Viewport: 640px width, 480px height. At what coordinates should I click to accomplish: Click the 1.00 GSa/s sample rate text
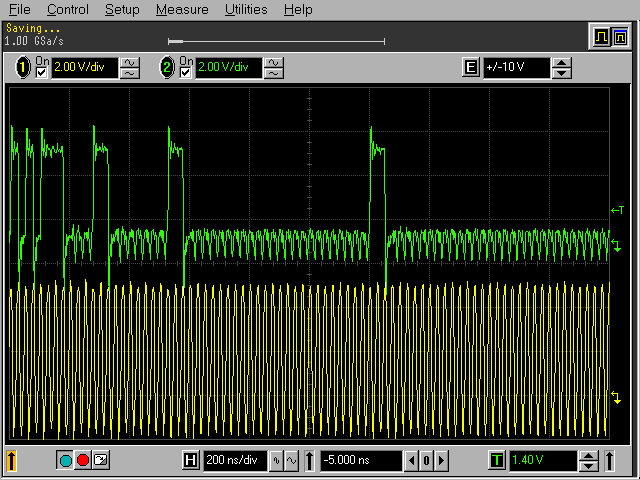(34, 41)
